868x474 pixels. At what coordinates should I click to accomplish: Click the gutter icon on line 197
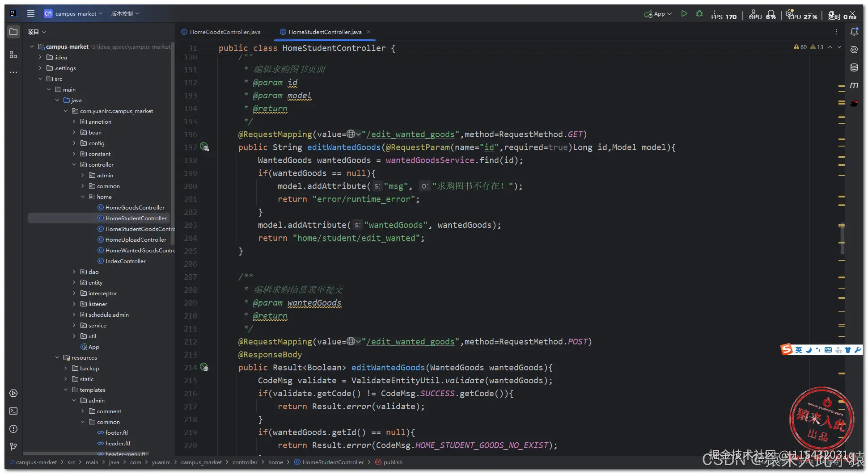(x=204, y=147)
